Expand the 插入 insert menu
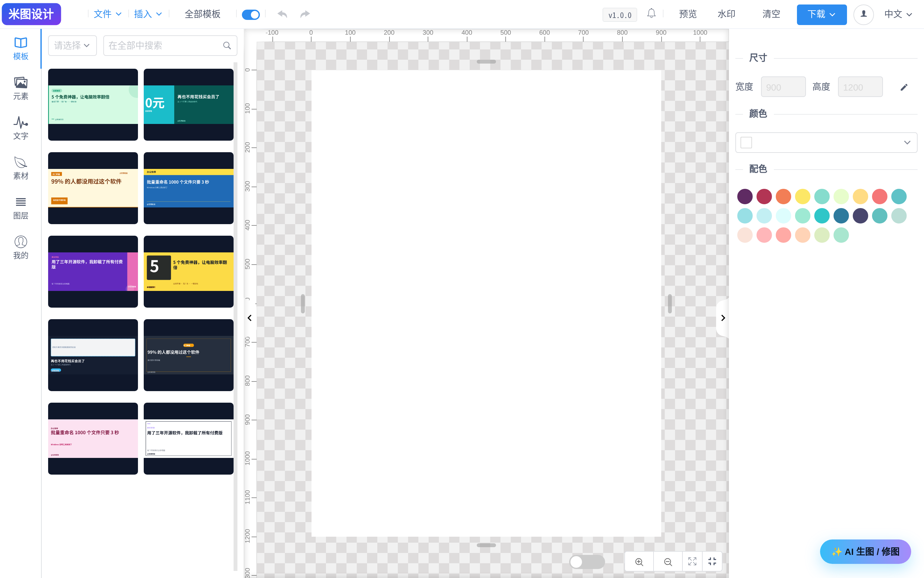Image resolution: width=924 pixels, height=578 pixels. (148, 14)
